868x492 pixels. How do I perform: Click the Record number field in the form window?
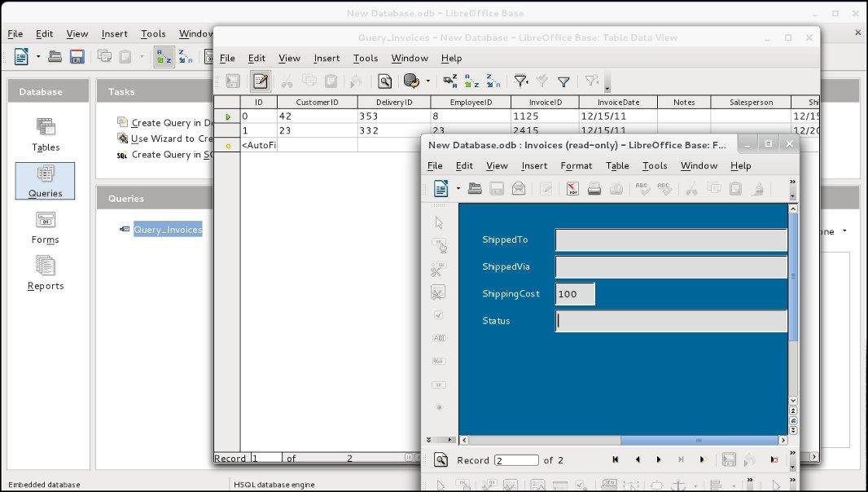pos(516,460)
